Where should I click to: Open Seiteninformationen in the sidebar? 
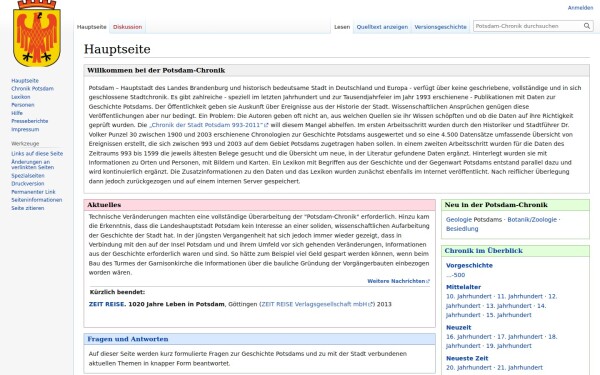[36, 200]
